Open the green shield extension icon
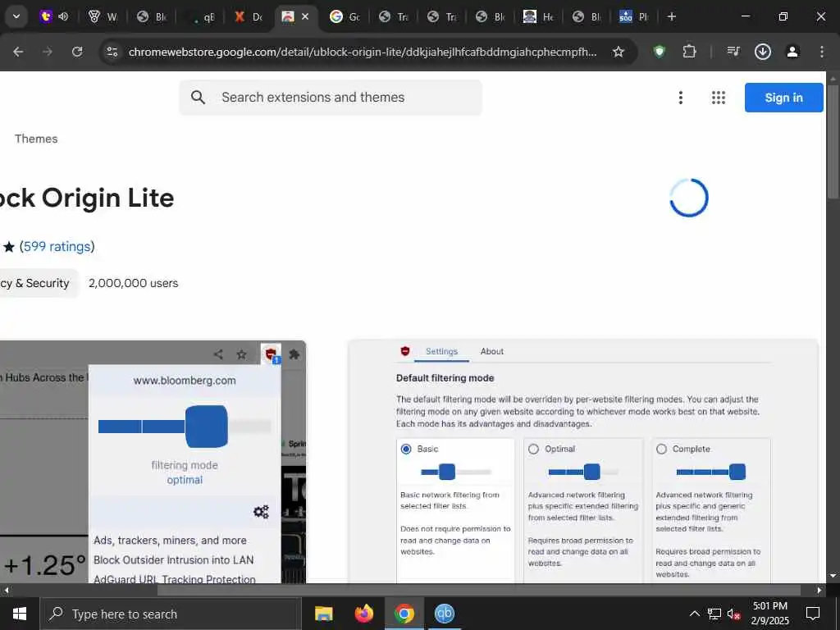This screenshot has width=840, height=630. click(660, 52)
